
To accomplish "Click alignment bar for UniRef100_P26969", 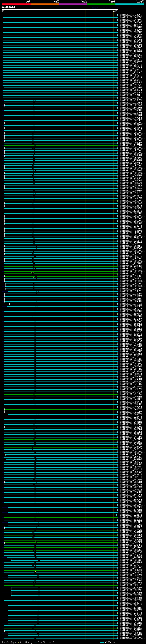I will tap(60, 15).
